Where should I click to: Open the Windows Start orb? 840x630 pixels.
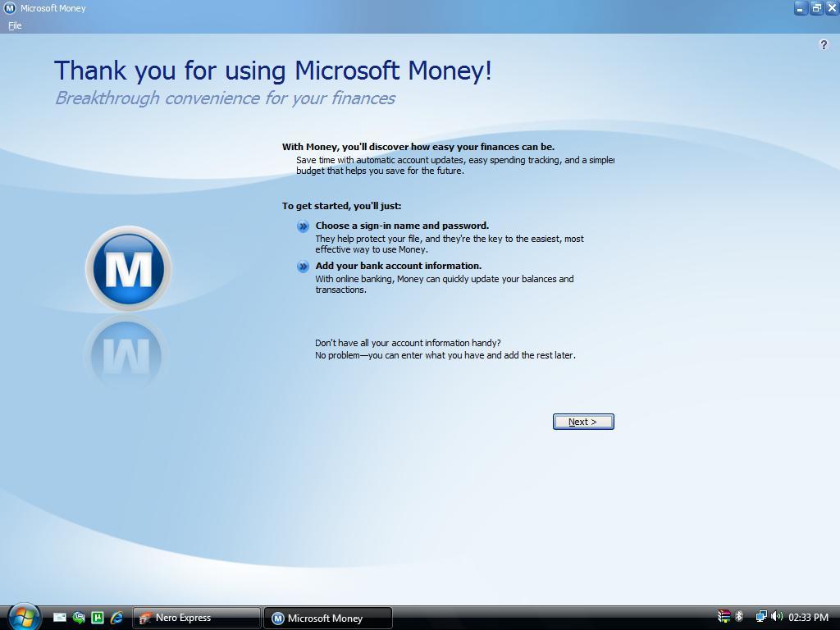click(x=24, y=617)
